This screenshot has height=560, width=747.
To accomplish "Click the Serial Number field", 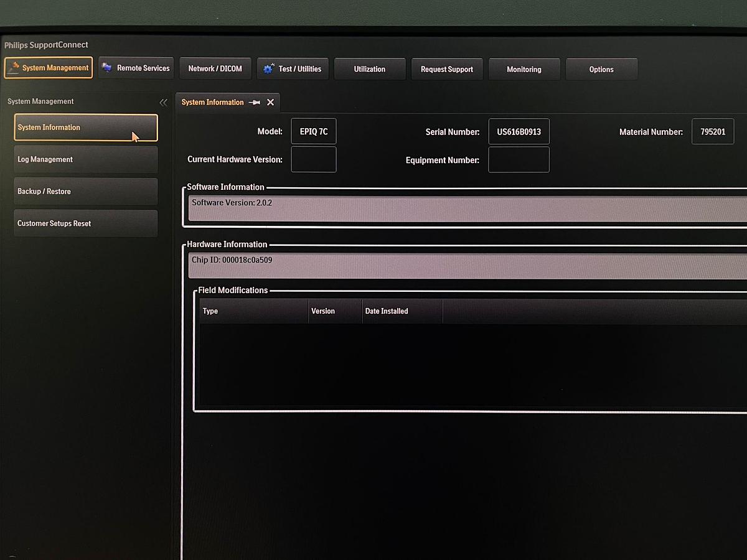I will click(x=519, y=132).
